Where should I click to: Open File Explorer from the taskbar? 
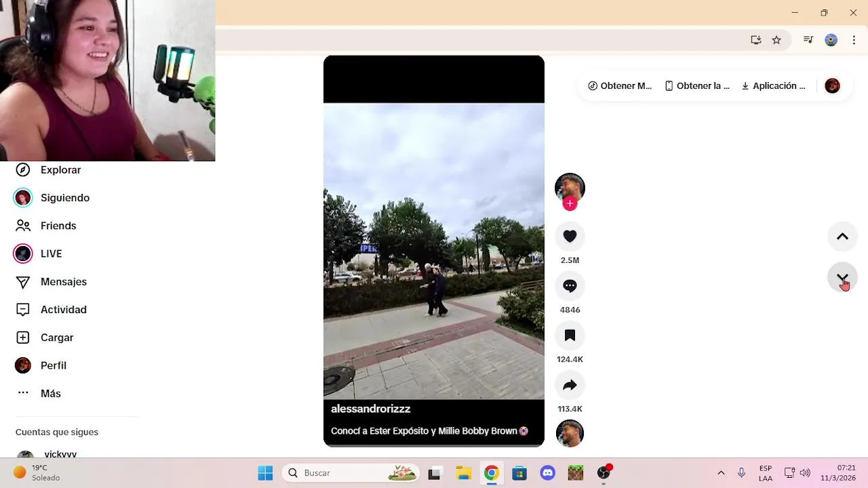tap(463, 473)
